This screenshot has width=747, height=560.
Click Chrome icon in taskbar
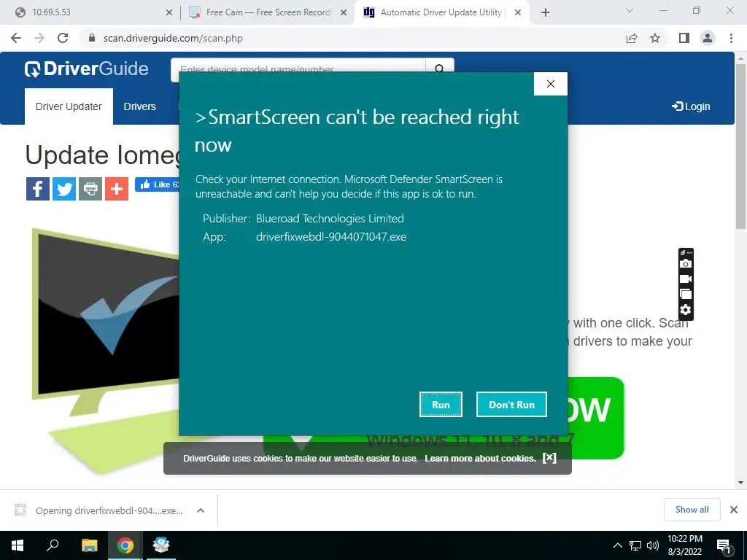pos(125,545)
